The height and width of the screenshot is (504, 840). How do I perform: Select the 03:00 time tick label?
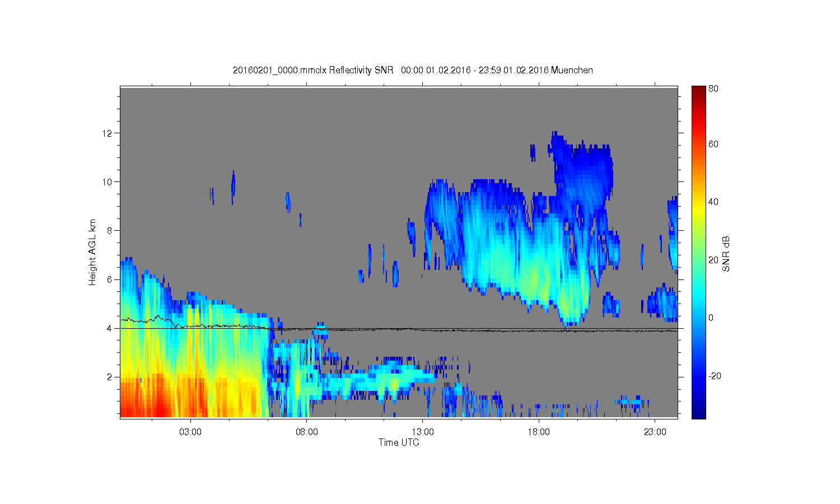click(x=190, y=432)
